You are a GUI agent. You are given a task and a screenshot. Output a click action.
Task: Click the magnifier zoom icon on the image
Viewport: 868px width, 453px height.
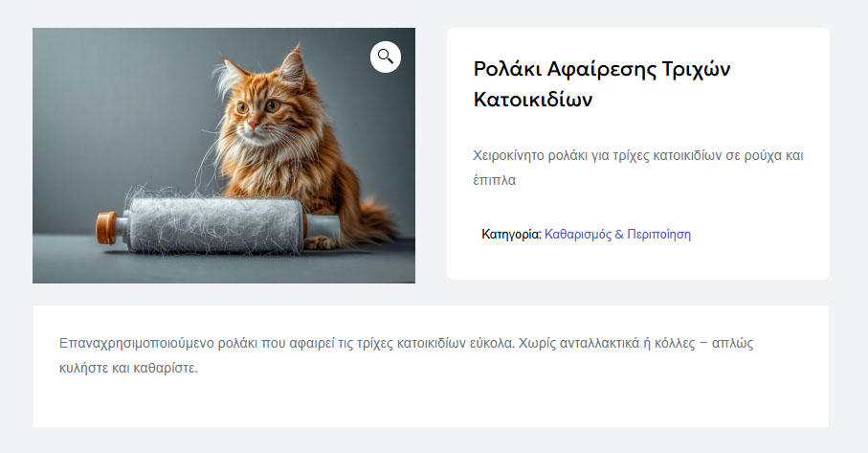click(x=386, y=57)
